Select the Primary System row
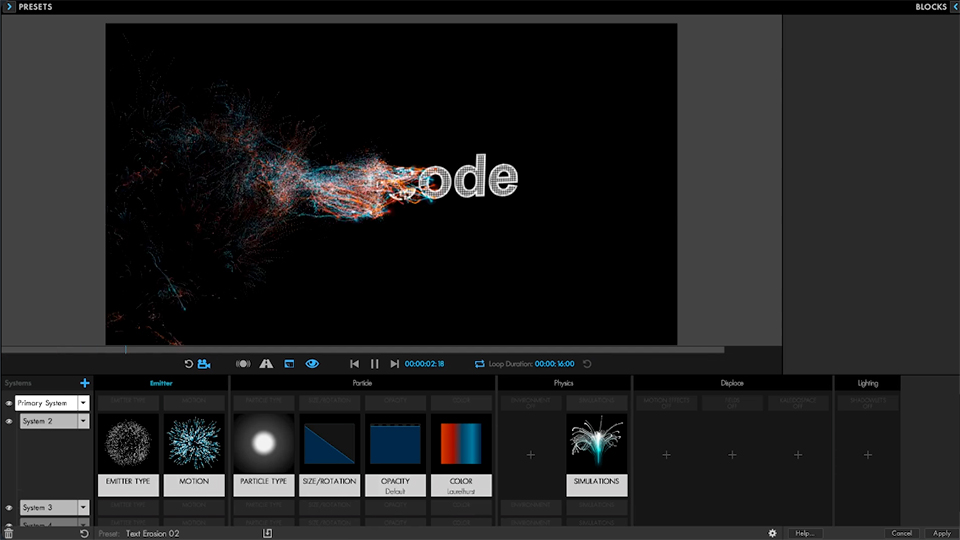The height and width of the screenshot is (540, 960). point(47,403)
